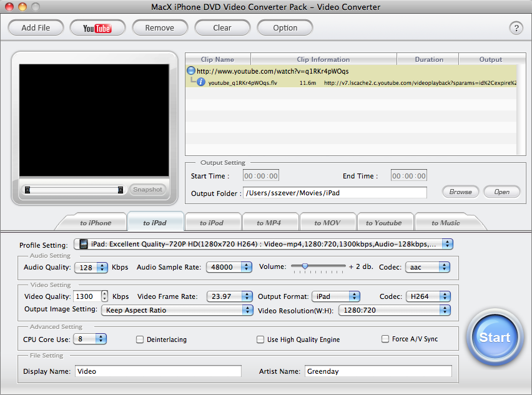Click the Remove button

tap(160, 28)
